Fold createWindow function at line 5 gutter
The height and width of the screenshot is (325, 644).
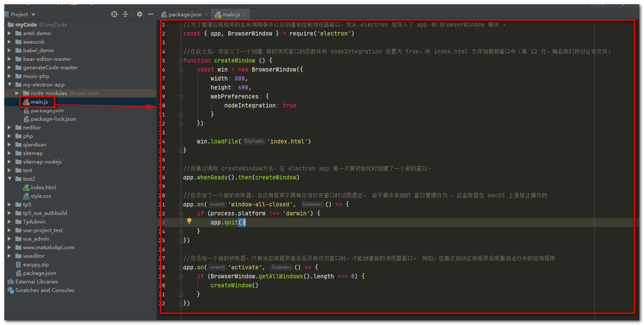(x=181, y=60)
